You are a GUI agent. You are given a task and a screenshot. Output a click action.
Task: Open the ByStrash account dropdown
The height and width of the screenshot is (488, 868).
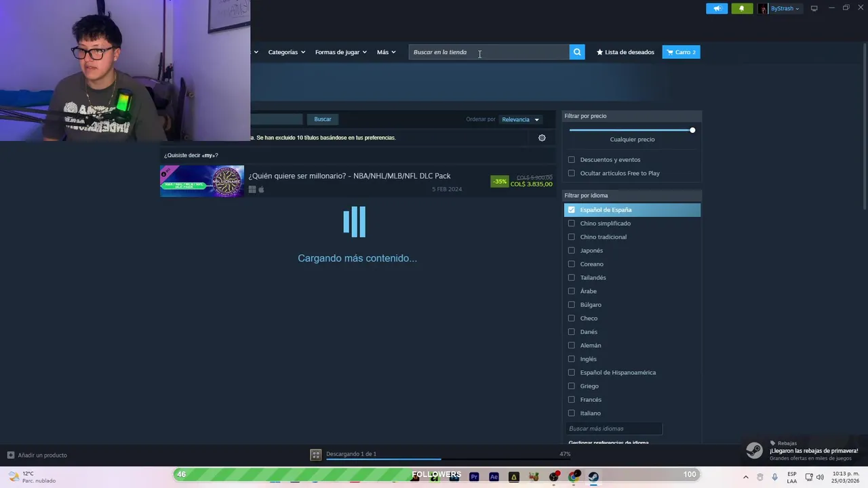785,8
